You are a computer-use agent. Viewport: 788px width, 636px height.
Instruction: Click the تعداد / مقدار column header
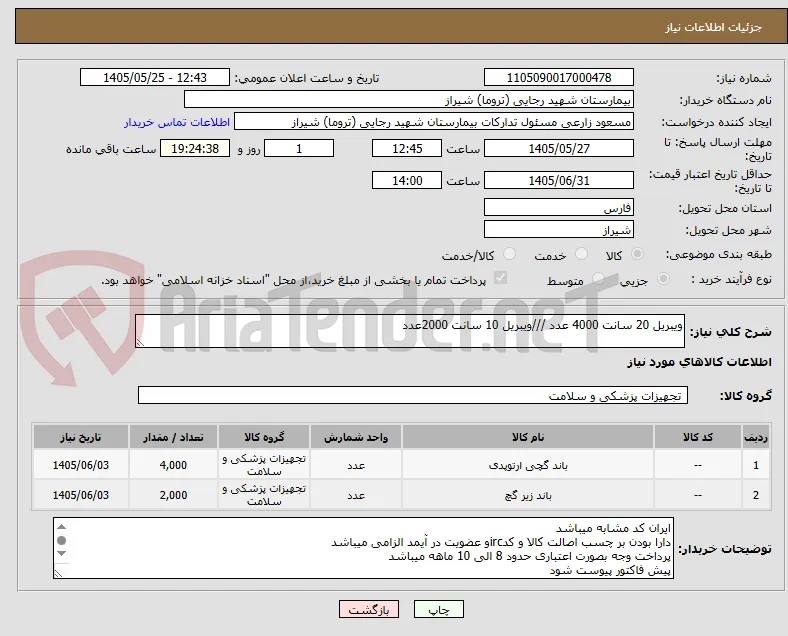point(173,437)
